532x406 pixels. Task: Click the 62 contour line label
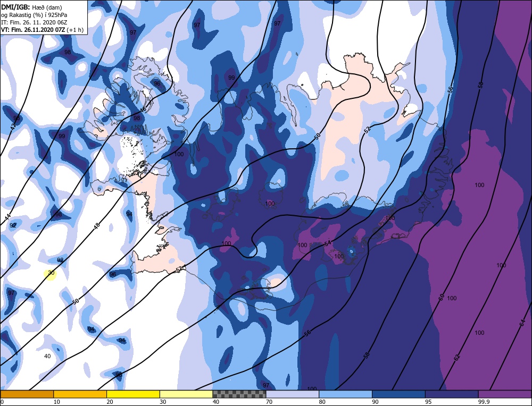pyautogui.click(x=457, y=357)
